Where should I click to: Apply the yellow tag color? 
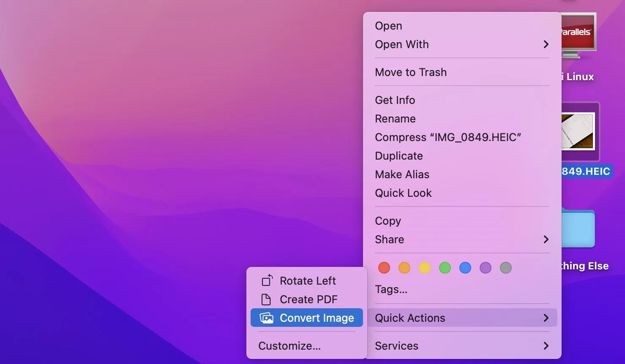[425, 268]
